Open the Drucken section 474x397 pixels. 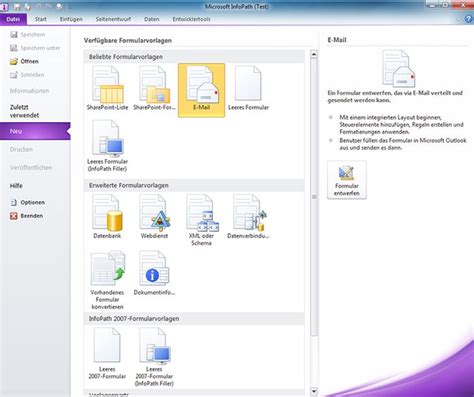[x=21, y=149]
